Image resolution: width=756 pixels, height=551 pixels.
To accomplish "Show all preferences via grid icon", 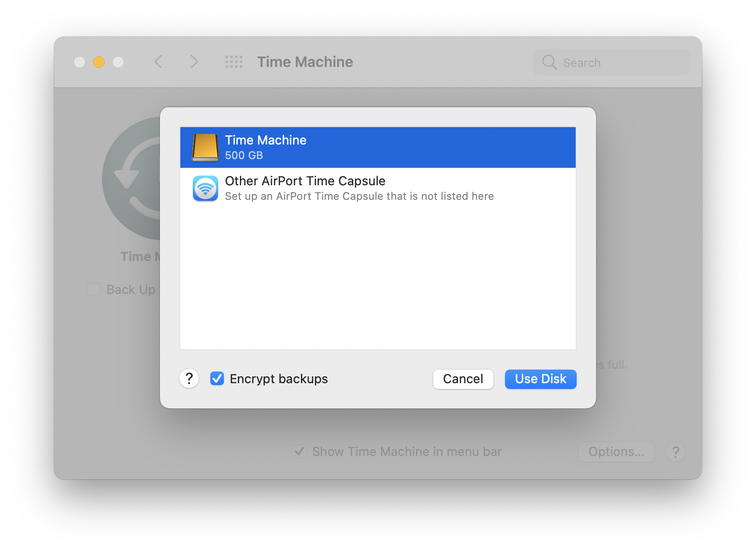I will point(234,62).
